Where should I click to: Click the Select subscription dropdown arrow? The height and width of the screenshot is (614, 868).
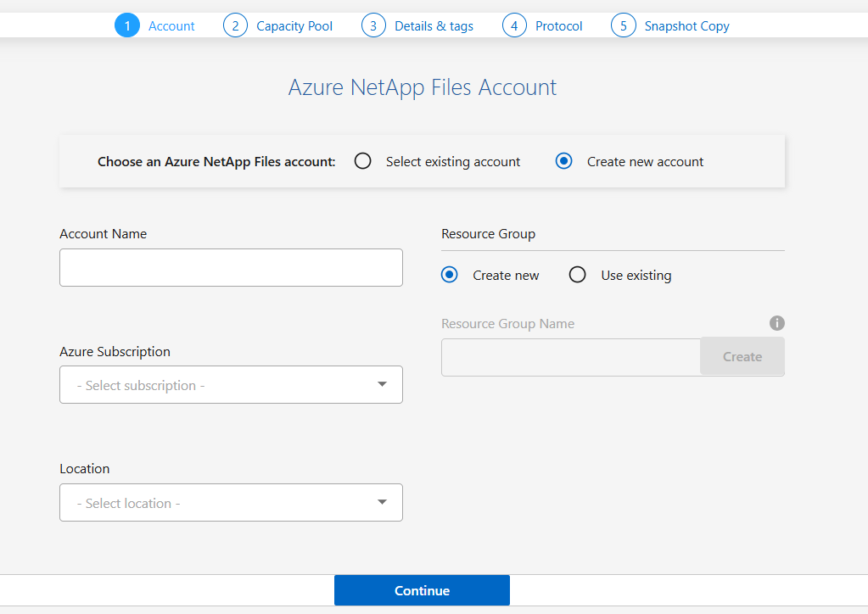click(382, 385)
